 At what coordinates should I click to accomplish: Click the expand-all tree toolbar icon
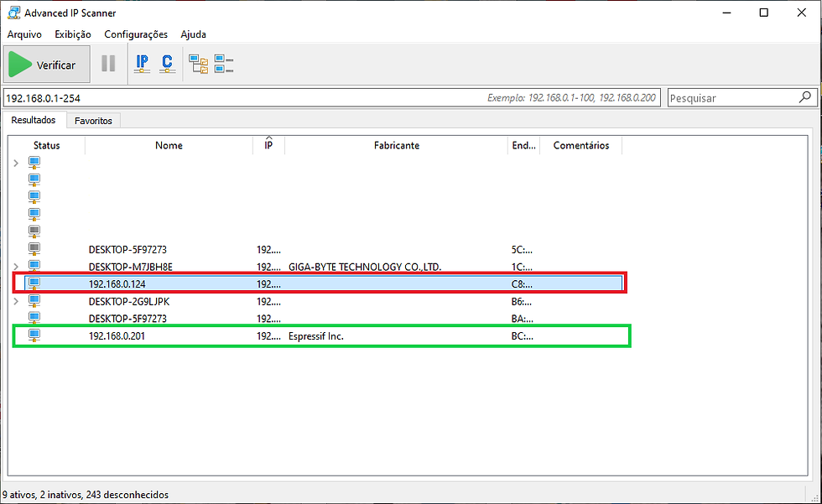click(x=198, y=64)
